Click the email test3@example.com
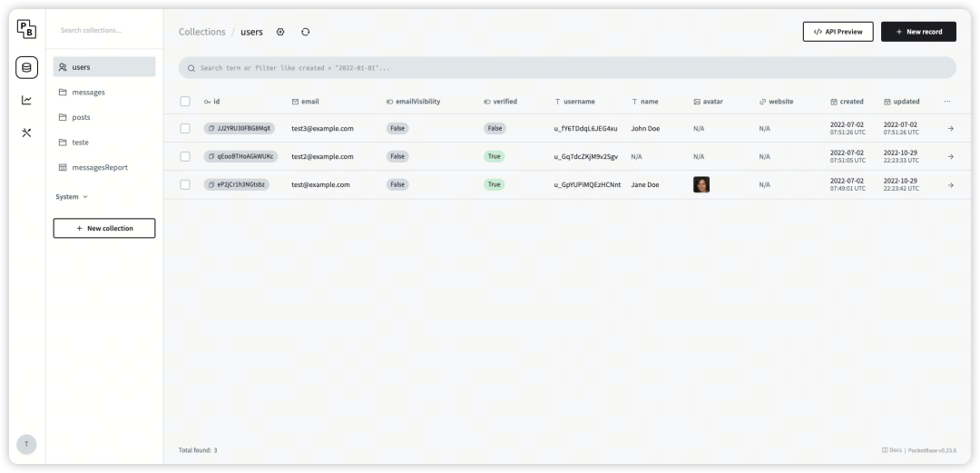 (322, 128)
